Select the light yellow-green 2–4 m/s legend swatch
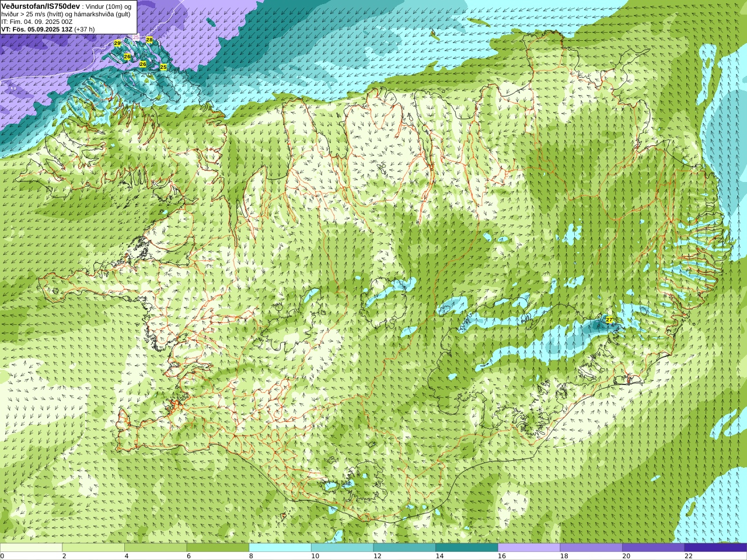This screenshot has width=747, height=560. pyautogui.click(x=93, y=548)
